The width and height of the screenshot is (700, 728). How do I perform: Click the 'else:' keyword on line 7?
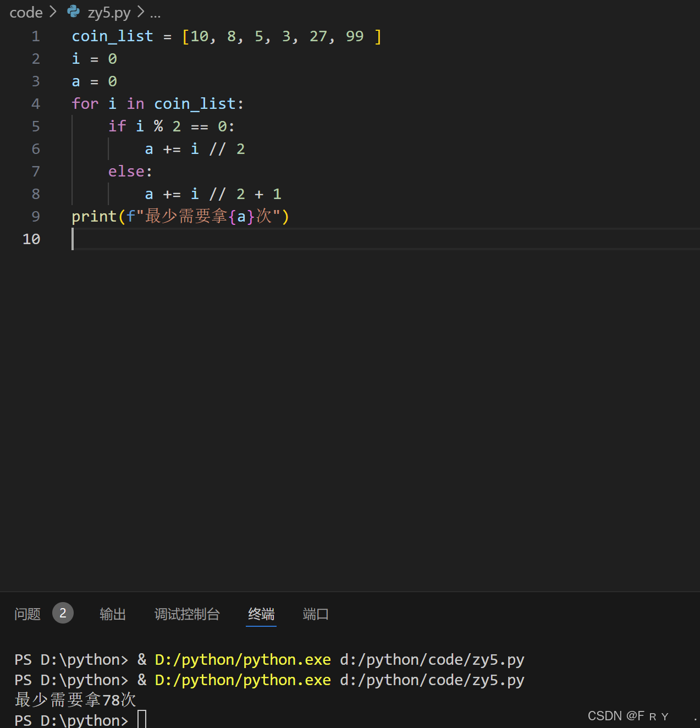point(130,172)
